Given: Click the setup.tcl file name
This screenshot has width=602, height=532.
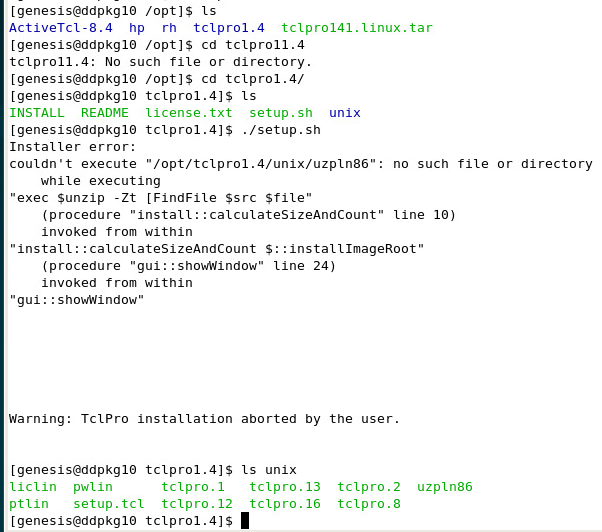Looking at the screenshot, I should (109, 504).
